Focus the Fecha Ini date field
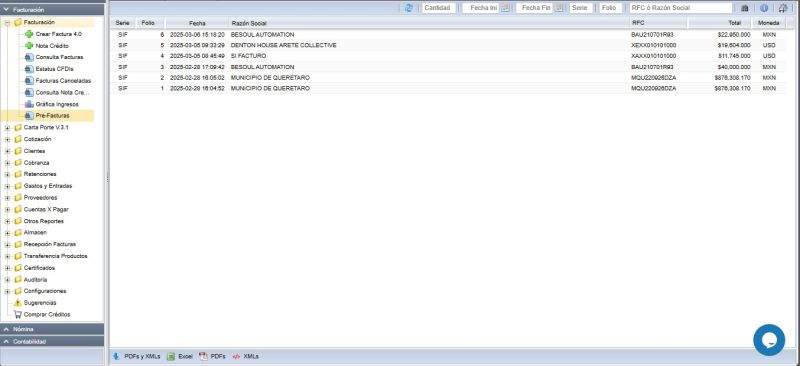The width and height of the screenshot is (800, 366). point(481,8)
